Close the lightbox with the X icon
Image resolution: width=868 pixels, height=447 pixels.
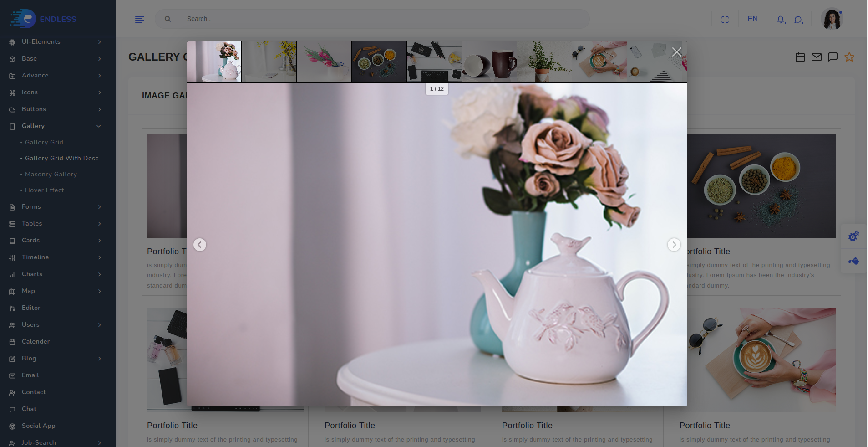[x=676, y=52]
